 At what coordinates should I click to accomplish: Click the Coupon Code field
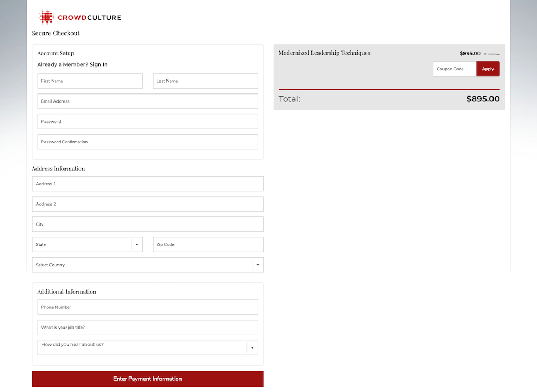coord(454,69)
